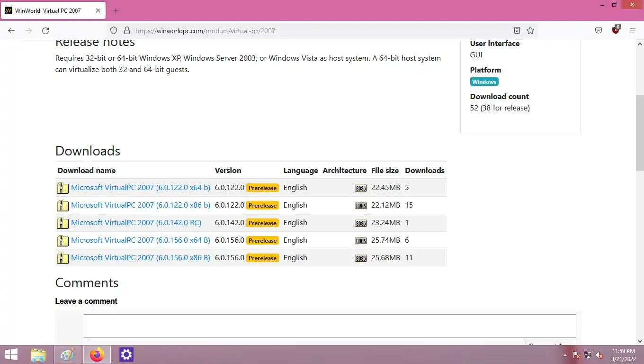Click the address bar URL field
The image size is (644, 364).
coord(322,31)
